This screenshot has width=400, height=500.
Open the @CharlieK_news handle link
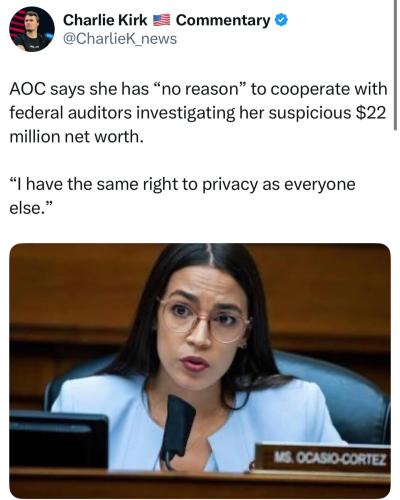(120, 39)
